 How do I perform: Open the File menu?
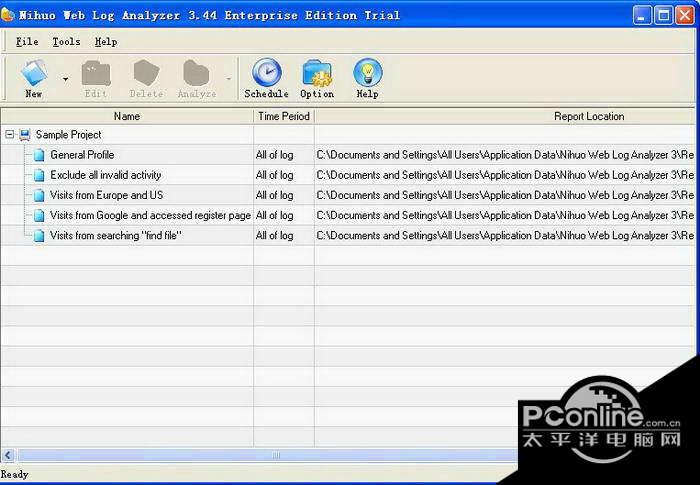click(27, 42)
